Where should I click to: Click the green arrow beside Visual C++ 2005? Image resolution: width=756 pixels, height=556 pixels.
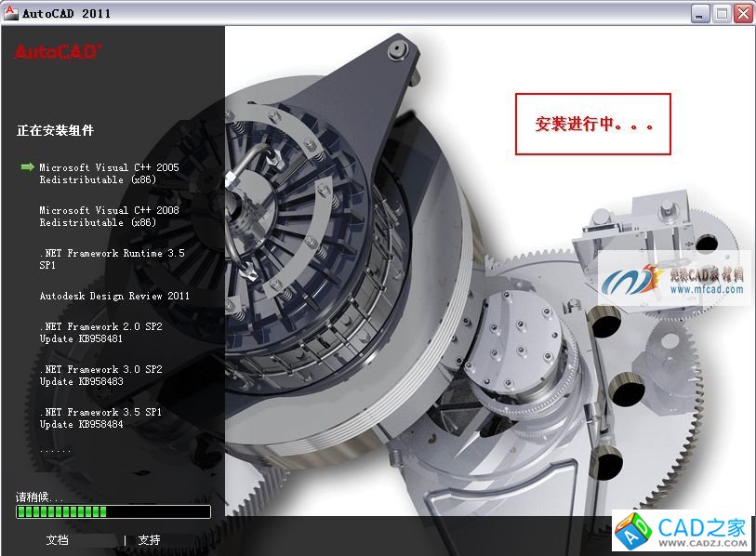(x=27, y=167)
